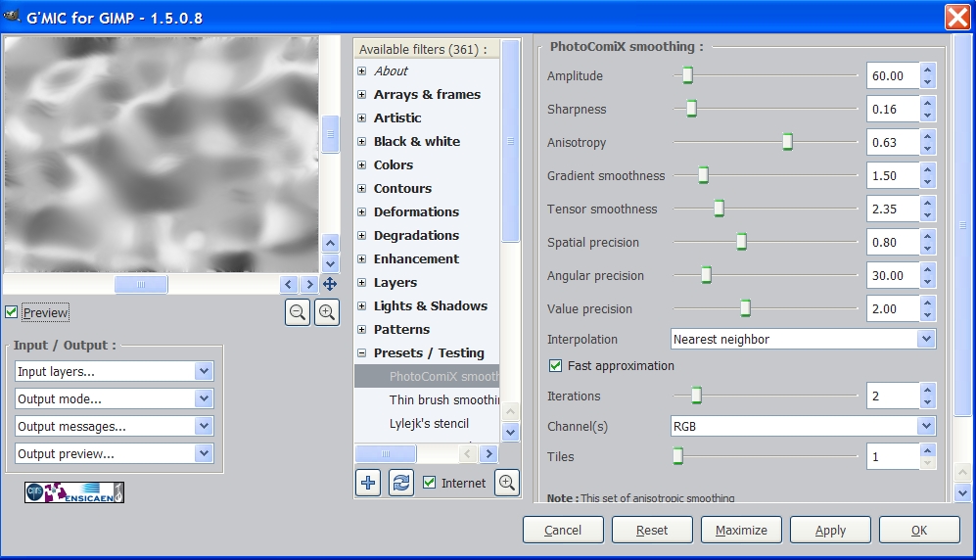Select the Colors filter category
Image resolution: width=976 pixels, height=560 pixels.
[x=394, y=164]
